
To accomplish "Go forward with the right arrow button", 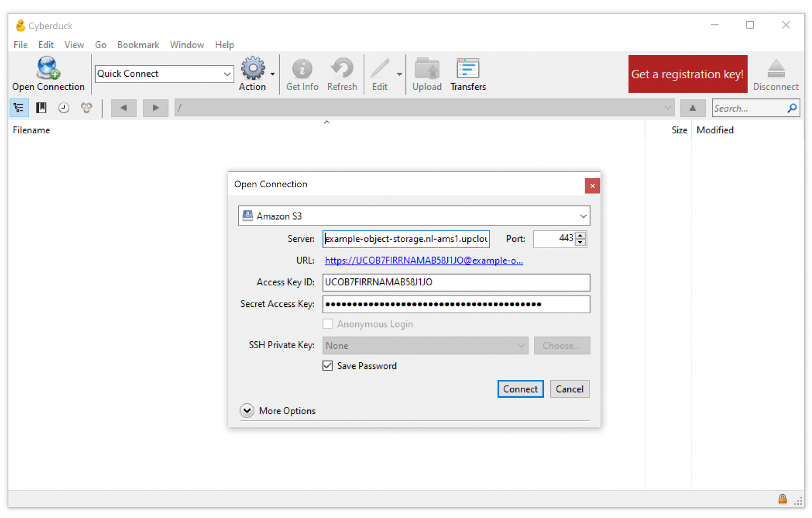I will click(x=155, y=108).
